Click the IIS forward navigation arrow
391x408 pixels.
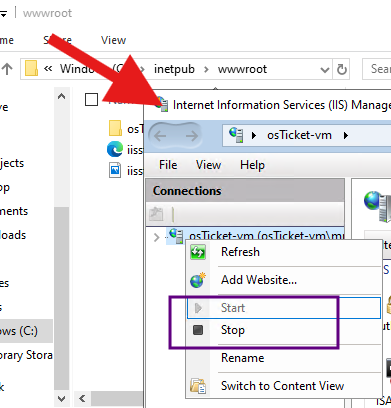tap(192, 136)
